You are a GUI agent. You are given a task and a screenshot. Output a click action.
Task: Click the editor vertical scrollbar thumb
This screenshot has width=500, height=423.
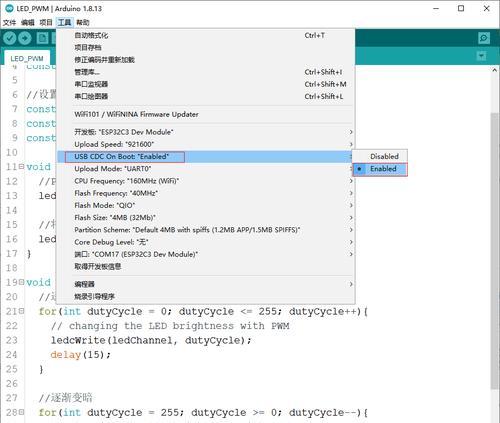[x=495, y=250]
